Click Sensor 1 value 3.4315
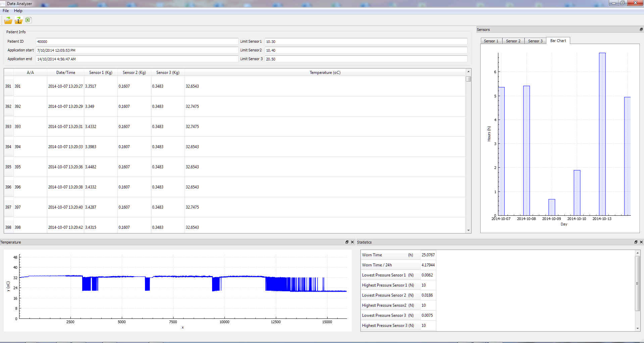The image size is (644, 343). [x=101, y=227]
